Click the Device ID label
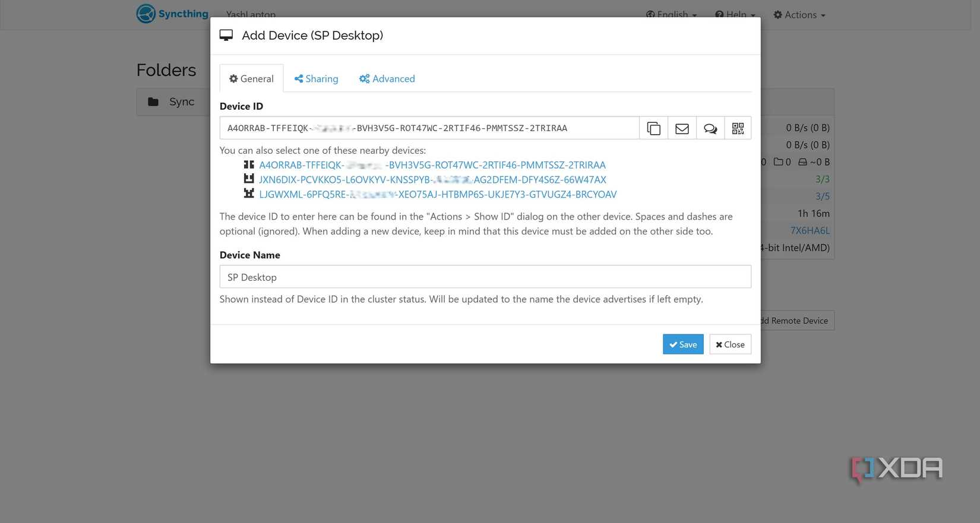 coord(241,106)
